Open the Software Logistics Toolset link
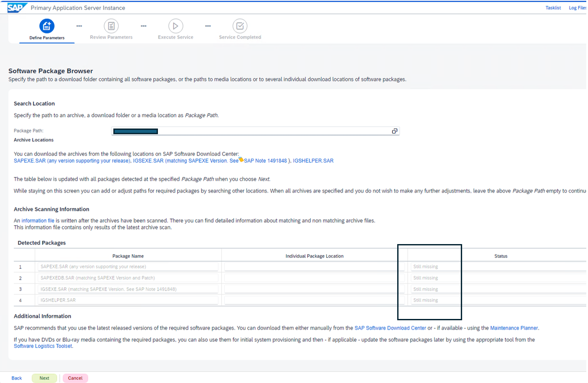Image resolution: width=588 pixels, height=383 pixels. pos(43,346)
